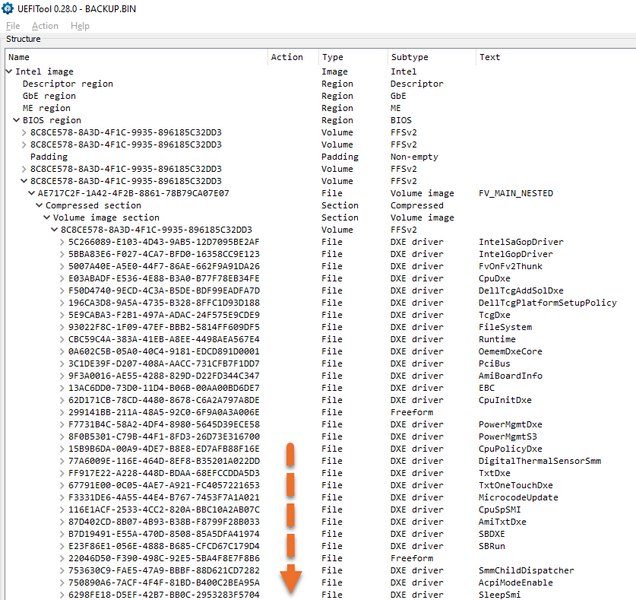Expand the F3331DE6-4A55-44E4 MicrocodeUpdate row
Image resolution: width=636 pixels, height=600 pixels.
(x=62, y=498)
